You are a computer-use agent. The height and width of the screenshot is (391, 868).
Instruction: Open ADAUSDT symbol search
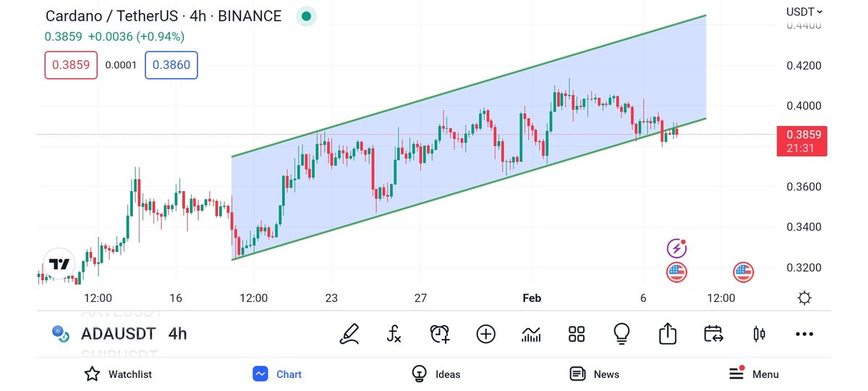(118, 334)
